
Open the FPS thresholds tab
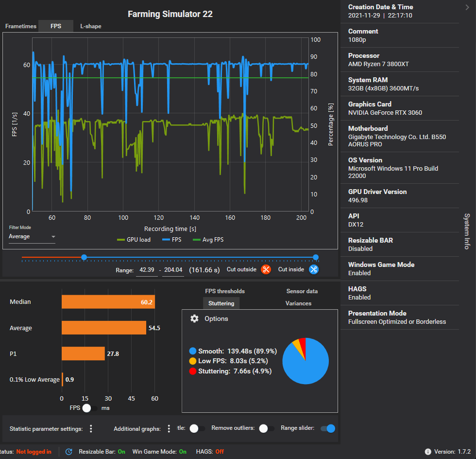click(224, 291)
